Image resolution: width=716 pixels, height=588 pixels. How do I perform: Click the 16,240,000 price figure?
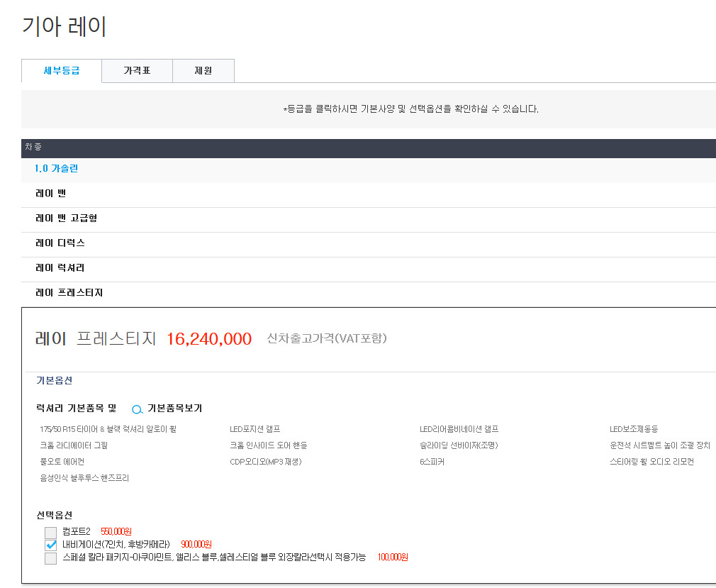209,339
